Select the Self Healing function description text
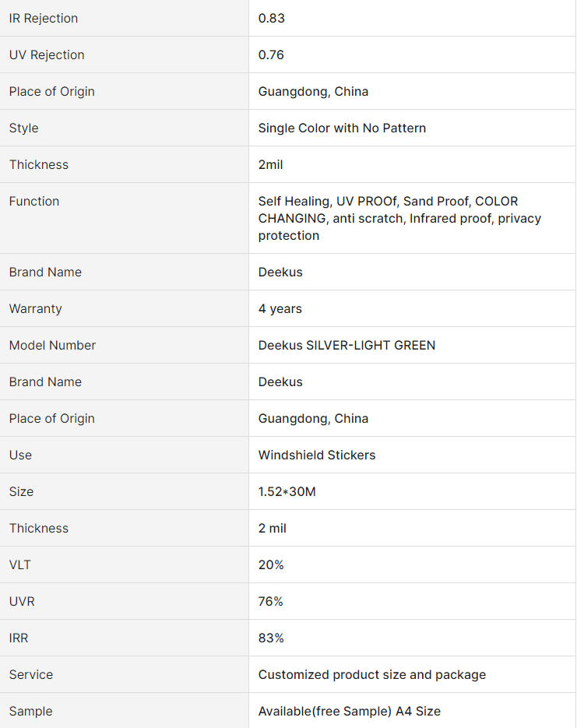The width and height of the screenshot is (577, 728). [399, 218]
